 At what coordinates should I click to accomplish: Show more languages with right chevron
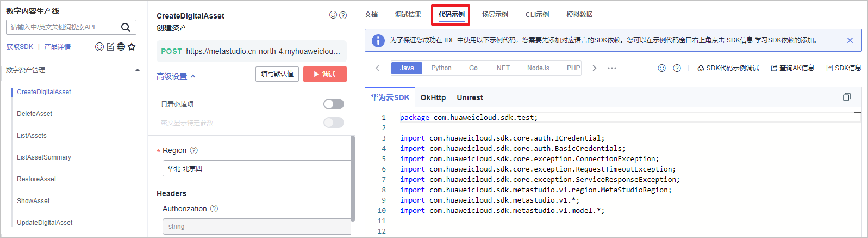pyautogui.click(x=595, y=68)
